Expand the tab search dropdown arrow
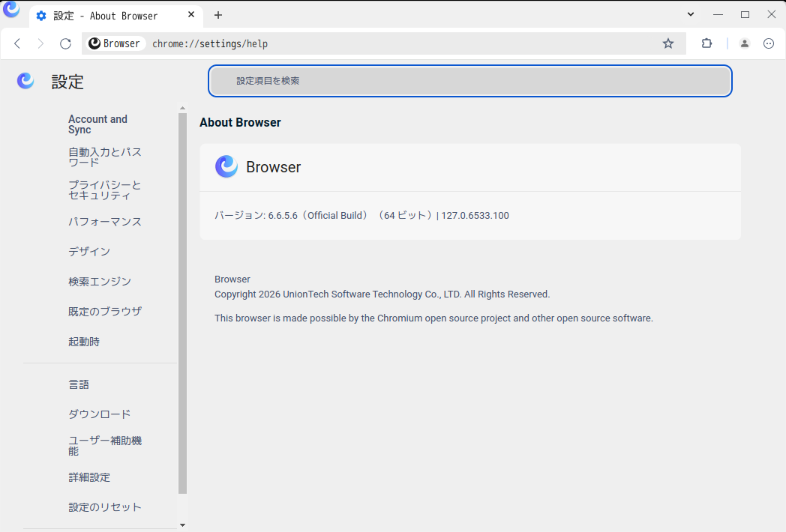This screenshot has width=786, height=532. [691, 14]
